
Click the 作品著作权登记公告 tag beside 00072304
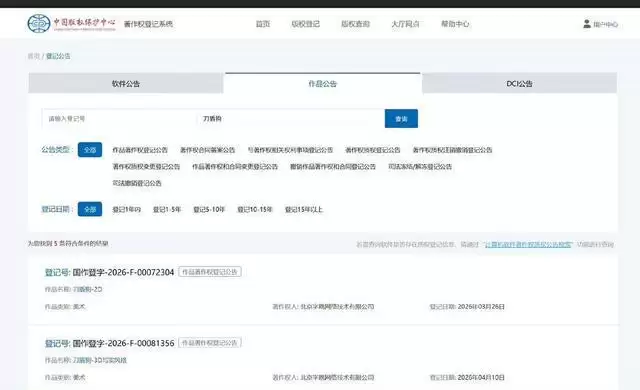(x=210, y=272)
